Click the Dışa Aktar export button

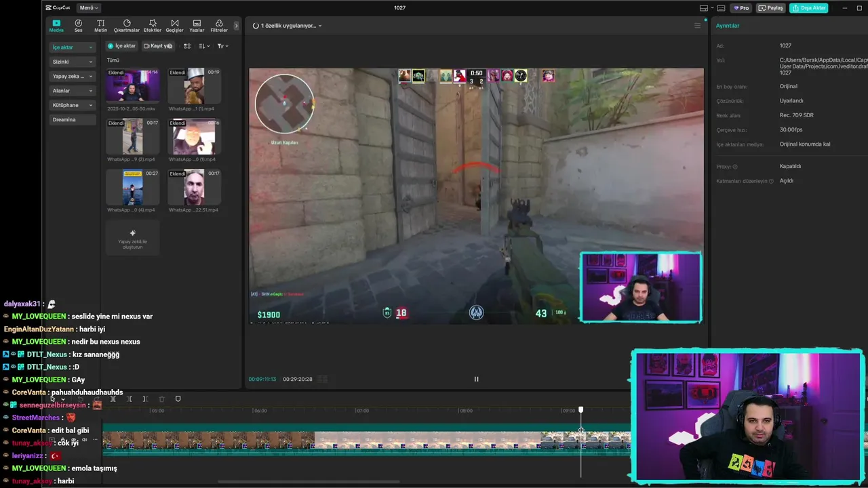pos(808,8)
